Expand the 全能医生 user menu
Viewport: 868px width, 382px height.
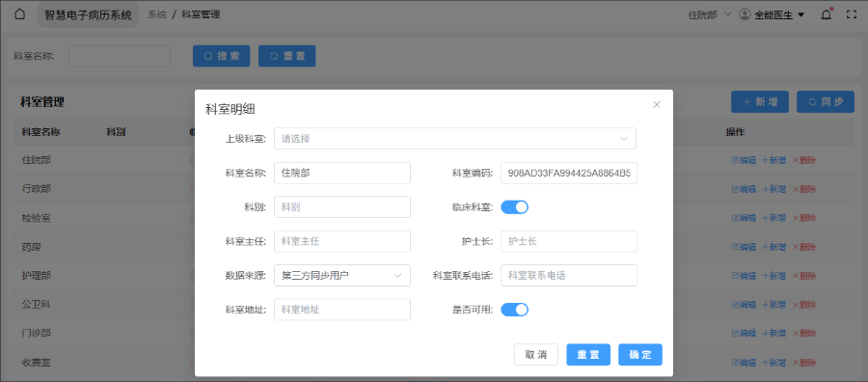779,14
